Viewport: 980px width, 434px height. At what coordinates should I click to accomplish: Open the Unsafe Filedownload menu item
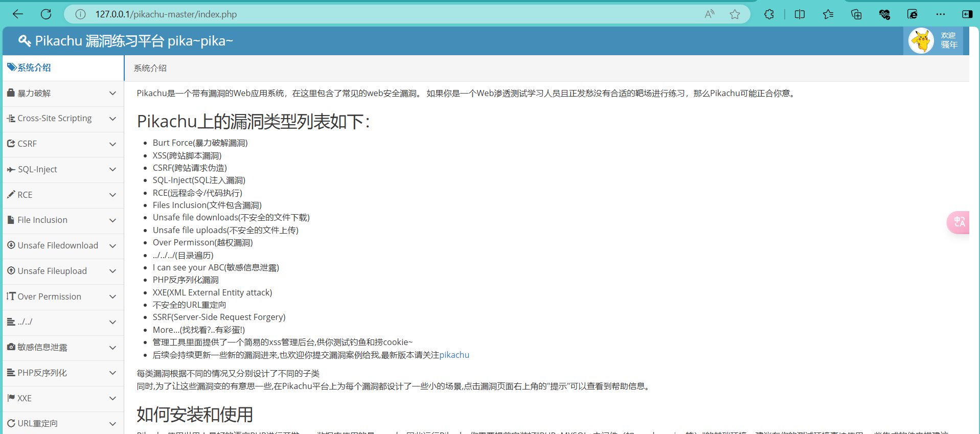coord(63,246)
